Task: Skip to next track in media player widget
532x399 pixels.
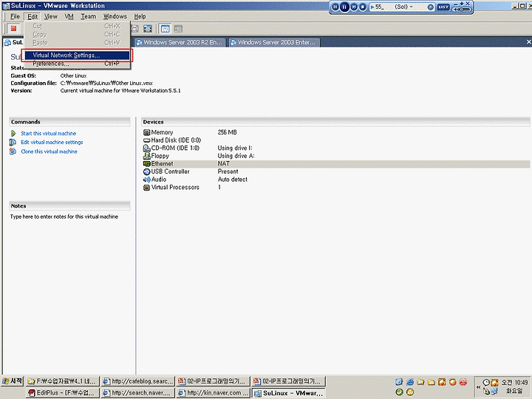Action: pos(354,7)
